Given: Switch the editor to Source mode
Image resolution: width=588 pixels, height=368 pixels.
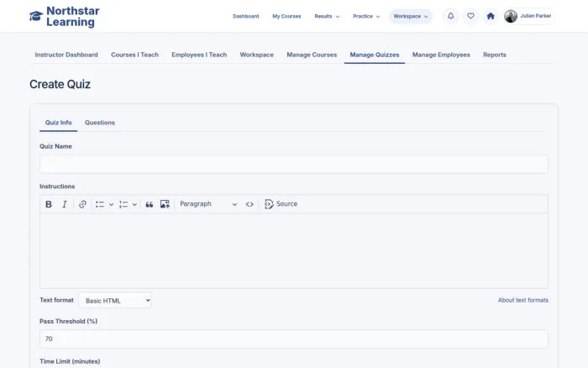Looking at the screenshot, I should click(281, 204).
